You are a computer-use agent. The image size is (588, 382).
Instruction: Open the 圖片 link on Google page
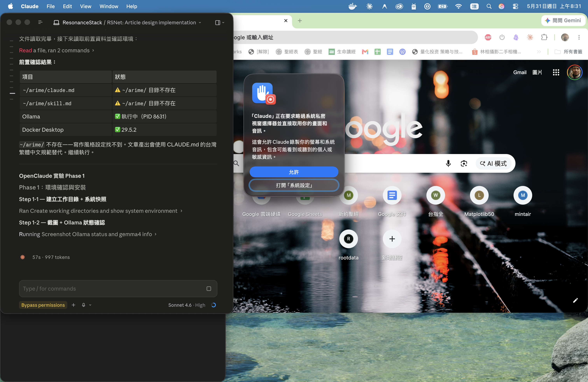pyautogui.click(x=537, y=72)
